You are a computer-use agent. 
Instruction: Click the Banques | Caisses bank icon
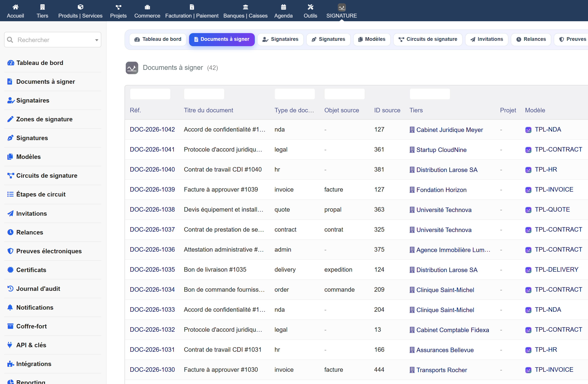pos(245,7)
